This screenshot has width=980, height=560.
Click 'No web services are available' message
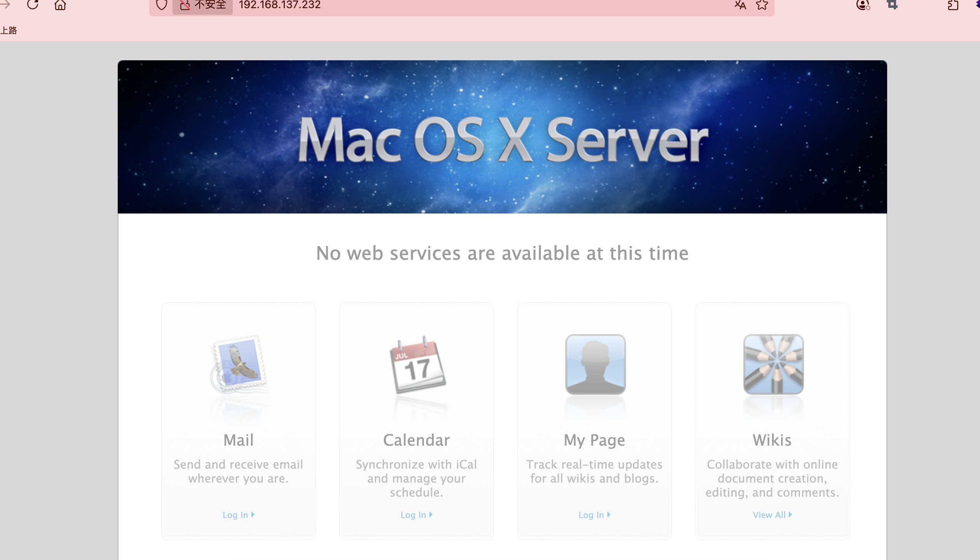502,253
